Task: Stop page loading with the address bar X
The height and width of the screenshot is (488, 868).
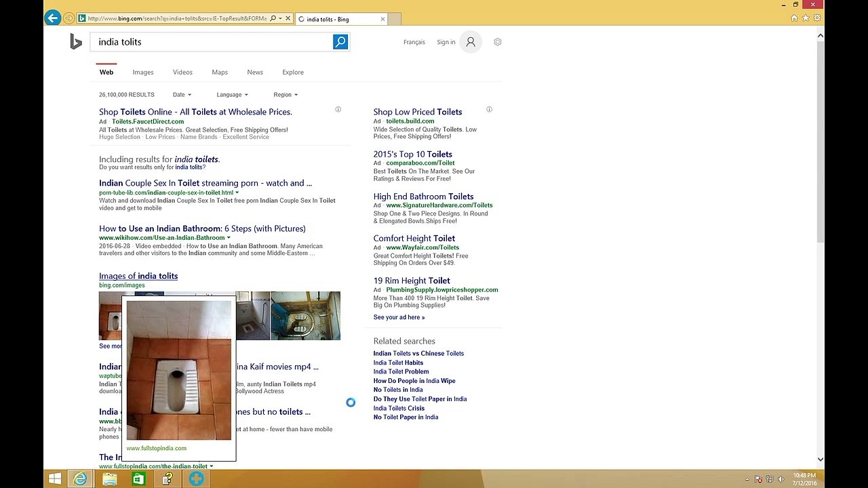Action: [288, 19]
